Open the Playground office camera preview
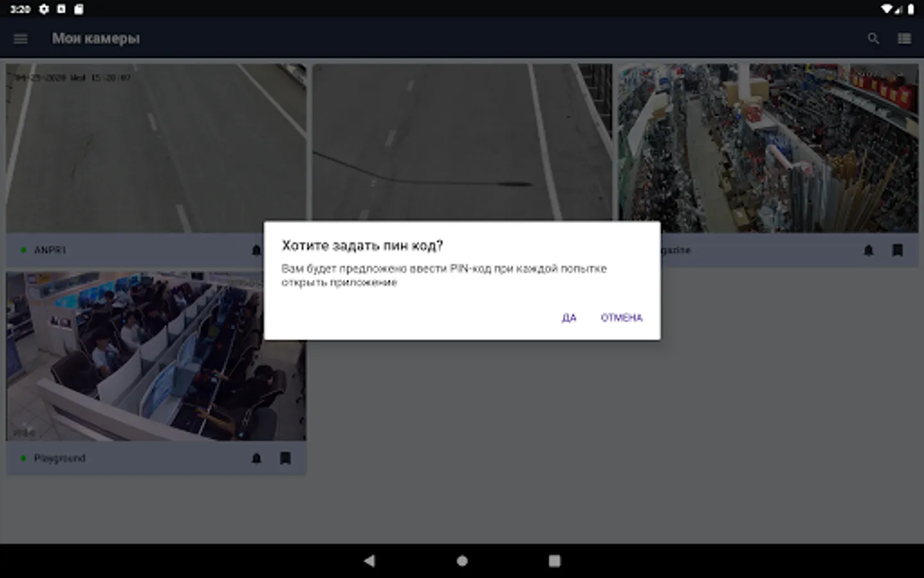Screen dimensions: 924x578 click(156, 356)
